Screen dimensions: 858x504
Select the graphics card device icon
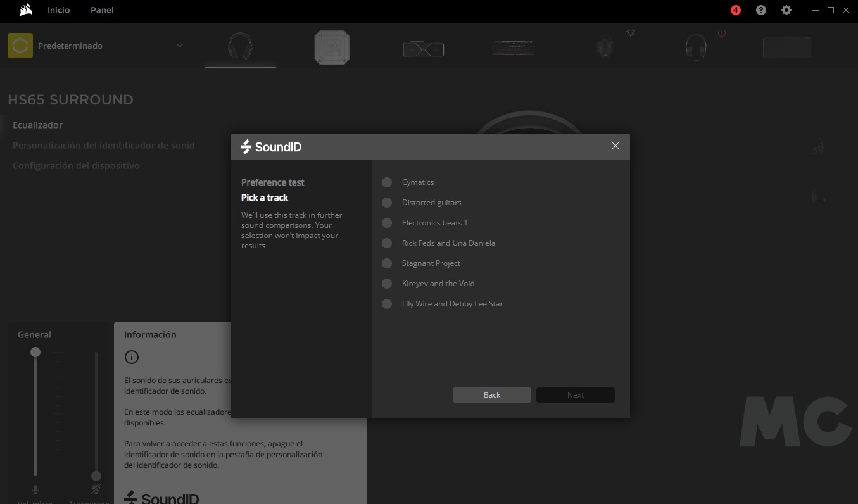[423, 48]
